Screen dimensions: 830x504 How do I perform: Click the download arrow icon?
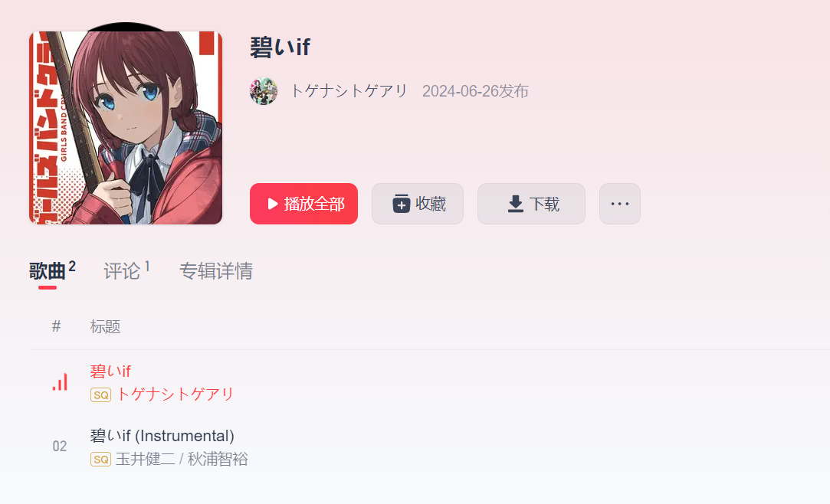pyautogui.click(x=516, y=204)
